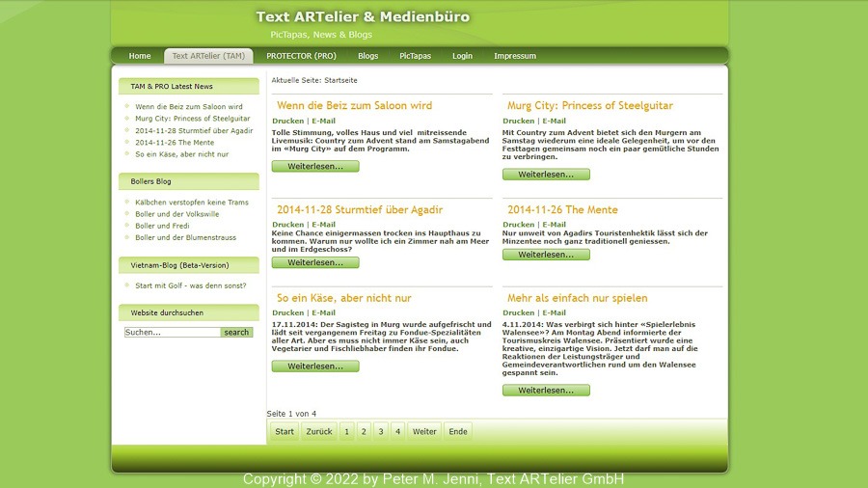
Task: Click E-Mail link under 2014-11-26 The Mente
Action: pyautogui.click(x=554, y=225)
